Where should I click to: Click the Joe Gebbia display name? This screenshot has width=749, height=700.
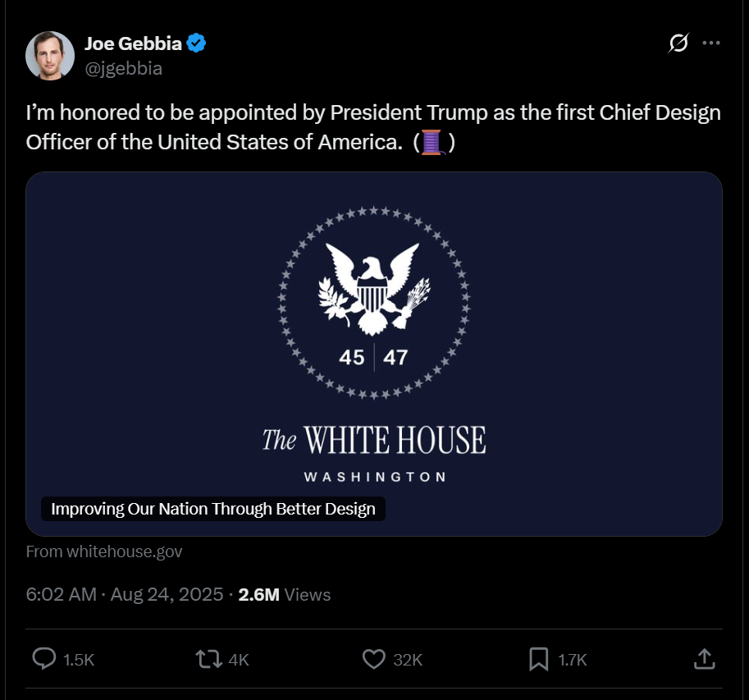133,44
